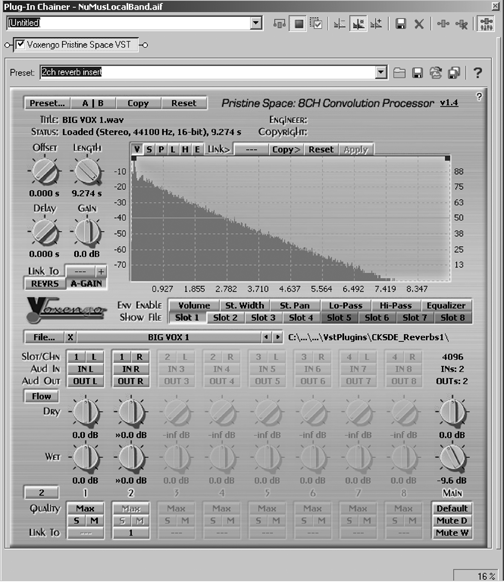The width and height of the screenshot is (504, 582).
Task: Click the A | B compare button
Action: pyautogui.click(x=93, y=103)
